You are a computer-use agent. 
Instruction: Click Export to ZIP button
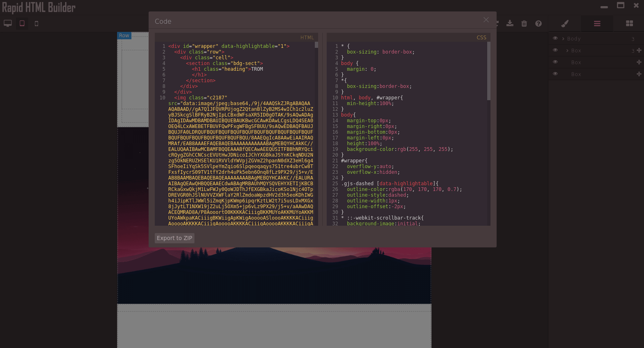pyautogui.click(x=174, y=238)
